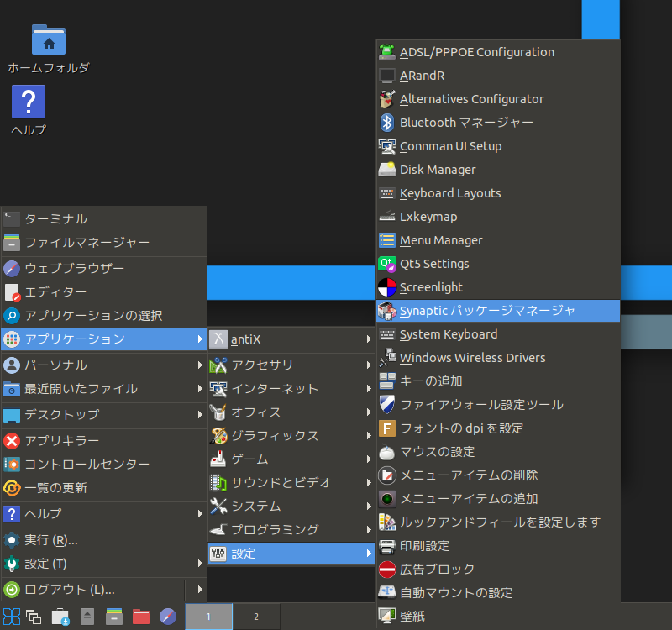The image size is (672, 630).
Task: Expand the システム submenu
Action: click(291, 507)
